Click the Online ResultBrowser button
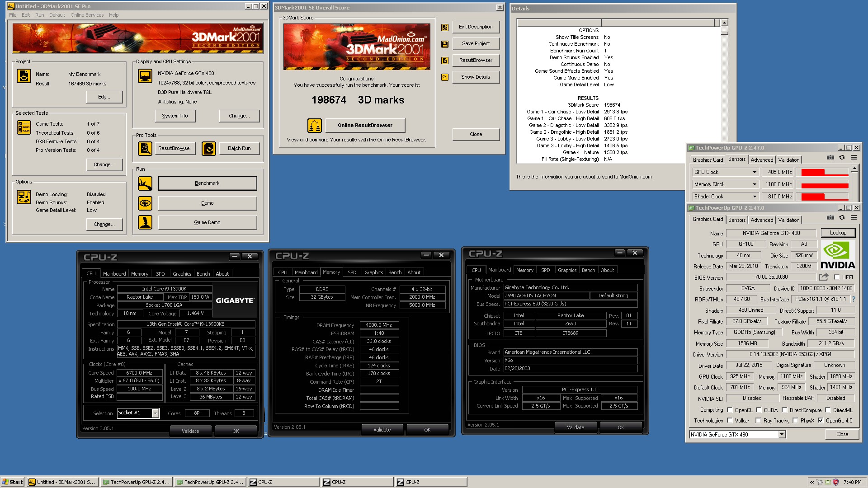 click(x=365, y=126)
